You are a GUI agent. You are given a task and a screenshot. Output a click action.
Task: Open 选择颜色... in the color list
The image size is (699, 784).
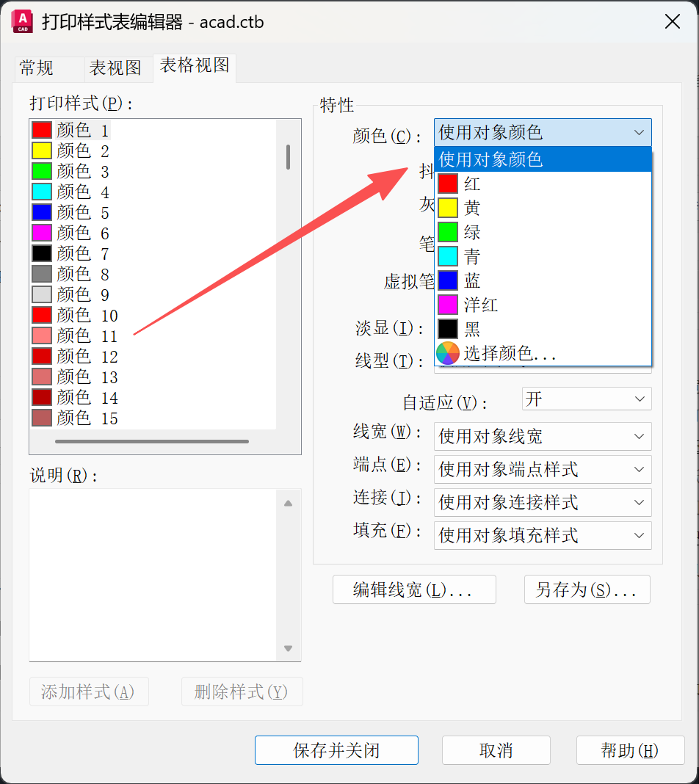[x=543, y=354]
